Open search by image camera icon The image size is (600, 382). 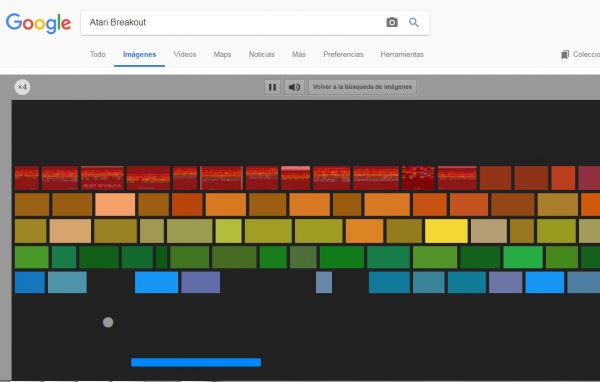[392, 22]
